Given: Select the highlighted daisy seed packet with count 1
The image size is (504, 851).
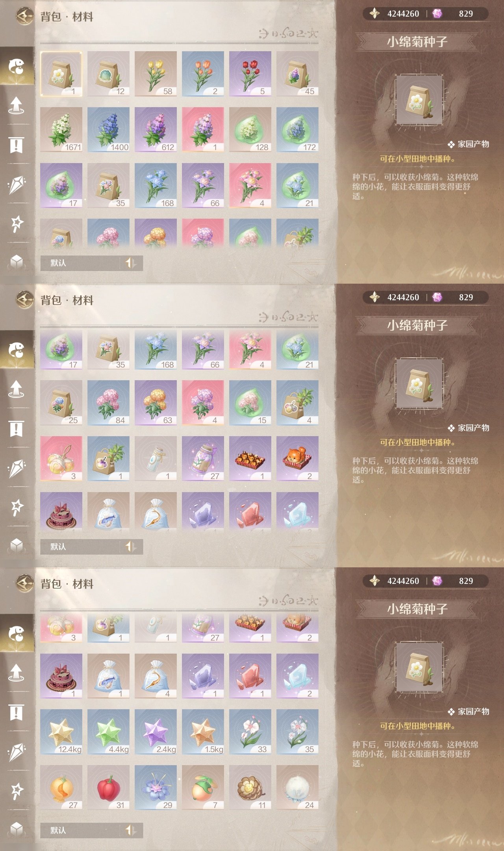Looking at the screenshot, I should coord(61,74).
